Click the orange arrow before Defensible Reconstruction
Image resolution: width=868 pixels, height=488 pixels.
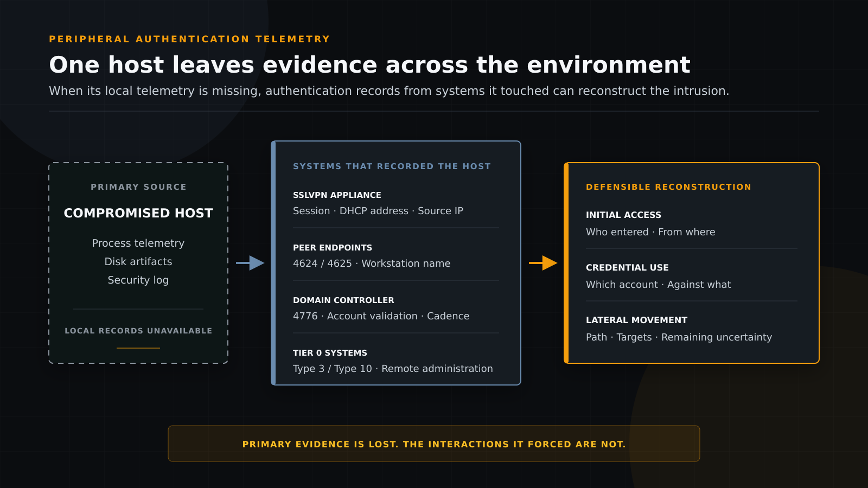coord(543,263)
